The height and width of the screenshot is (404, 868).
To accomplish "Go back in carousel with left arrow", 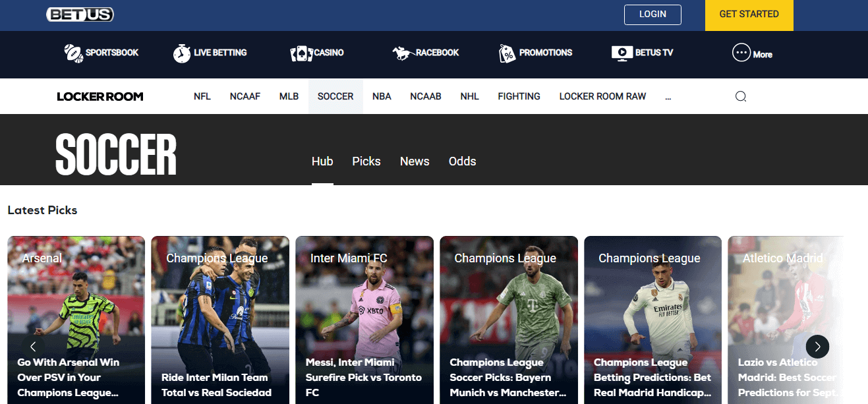I will (x=33, y=346).
